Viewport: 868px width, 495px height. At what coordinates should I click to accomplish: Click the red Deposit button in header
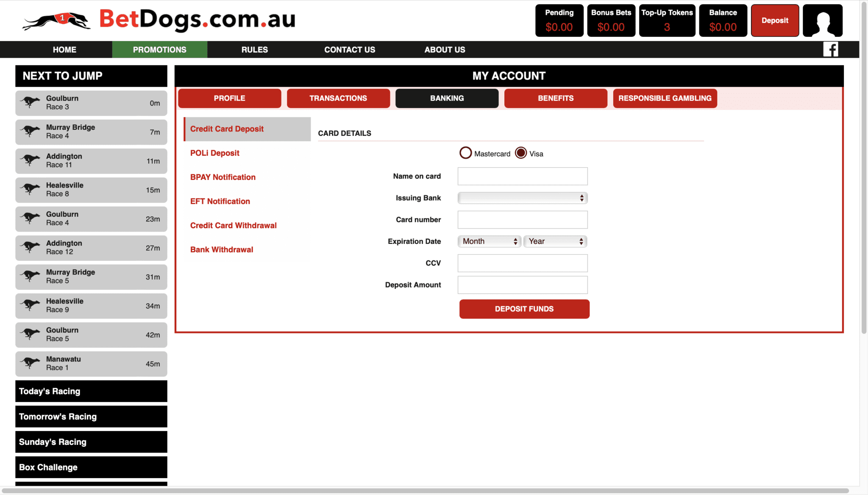[x=775, y=21]
